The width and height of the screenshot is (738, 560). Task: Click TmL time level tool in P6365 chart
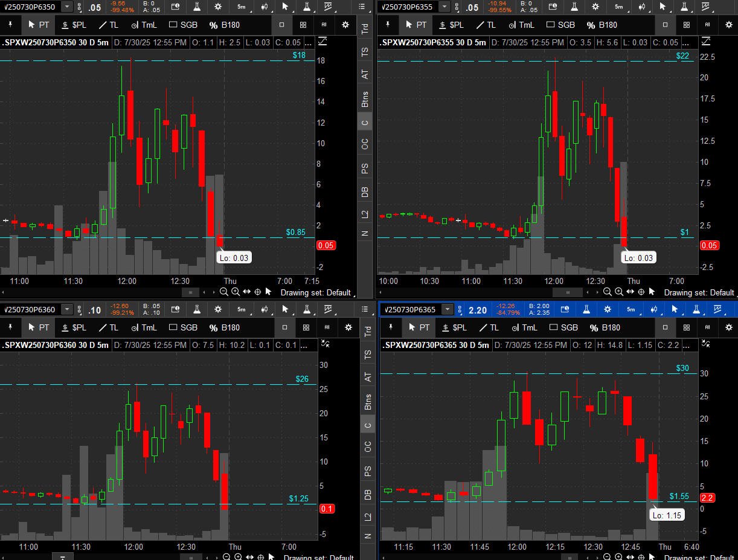coord(522,327)
